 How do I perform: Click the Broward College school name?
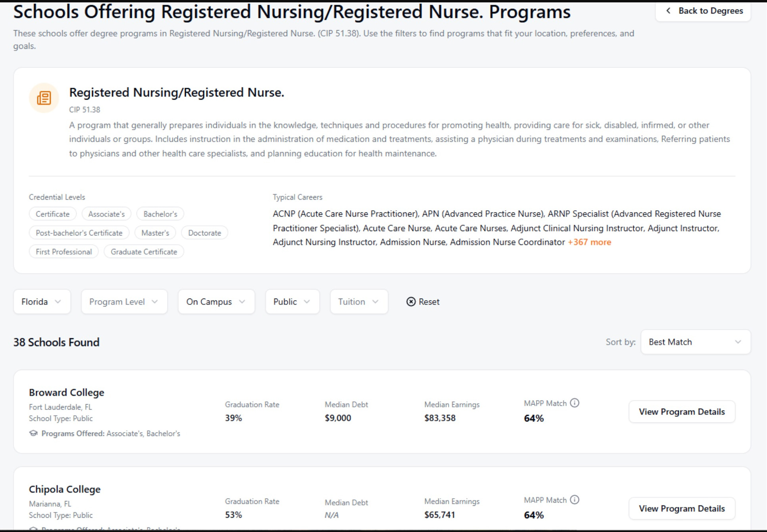[x=66, y=392]
